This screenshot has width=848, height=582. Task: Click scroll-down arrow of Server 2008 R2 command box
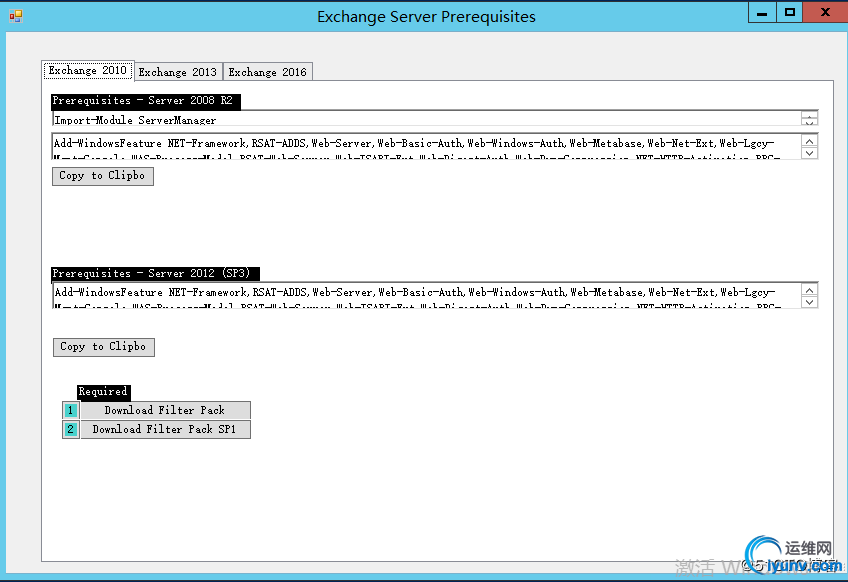[810, 153]
